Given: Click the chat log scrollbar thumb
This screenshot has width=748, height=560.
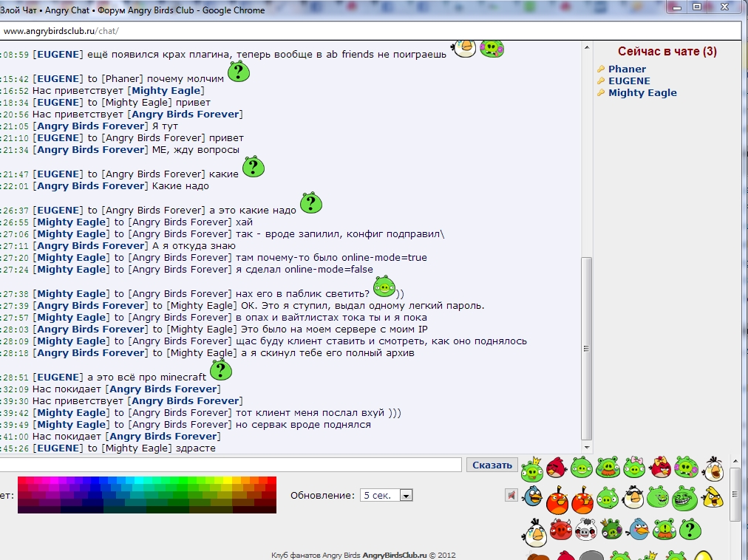Looking at the screenshot, I should click(587, 349).
